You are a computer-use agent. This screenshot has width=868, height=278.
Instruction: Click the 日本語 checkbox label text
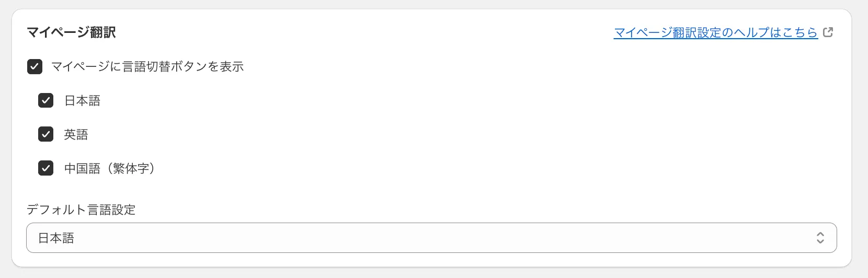pos(82,100)
